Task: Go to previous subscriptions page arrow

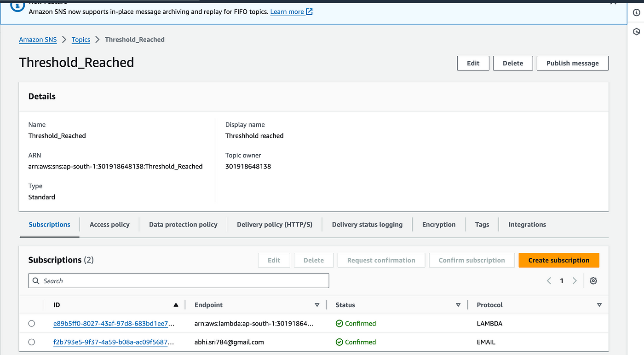Action: [549, 281]
